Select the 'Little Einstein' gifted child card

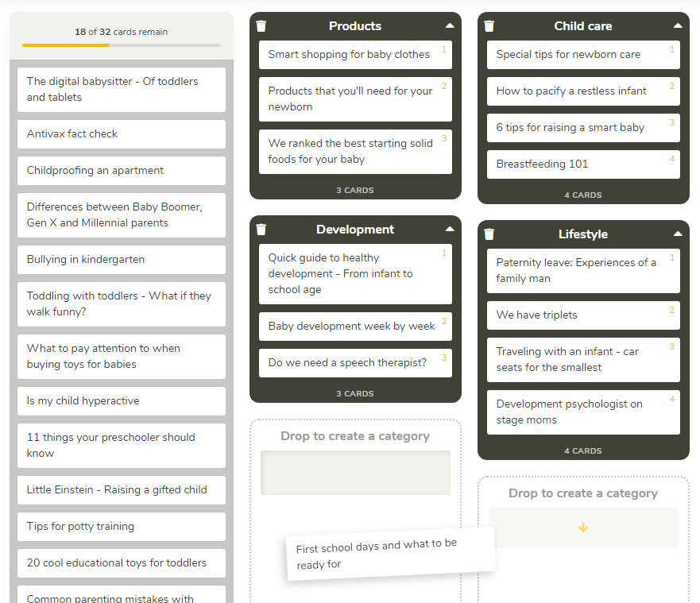[122, 490]
